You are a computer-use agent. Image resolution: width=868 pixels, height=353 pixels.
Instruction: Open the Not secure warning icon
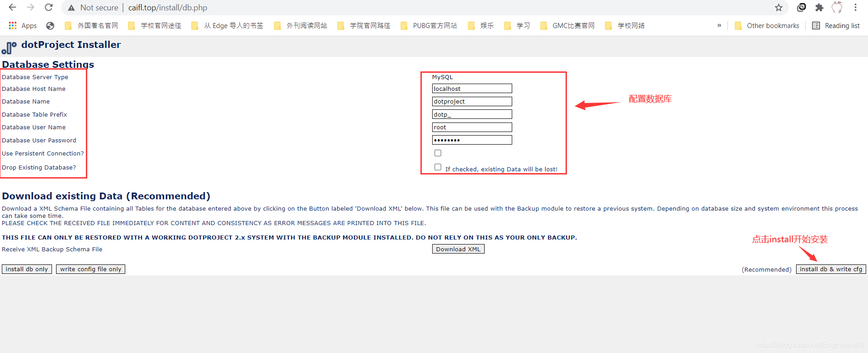pyautogui.click(x=71, y=8)
